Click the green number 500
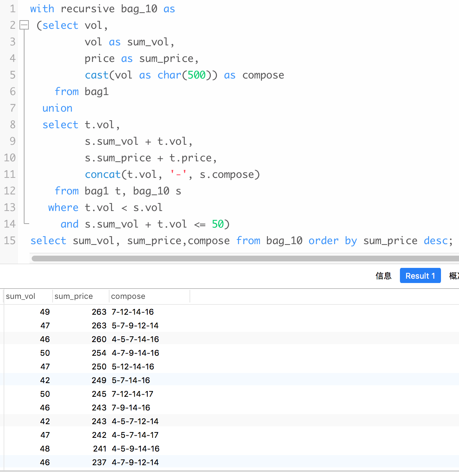Image resolution: width=459 pixels, height=476 pixels. coord(197,75)
